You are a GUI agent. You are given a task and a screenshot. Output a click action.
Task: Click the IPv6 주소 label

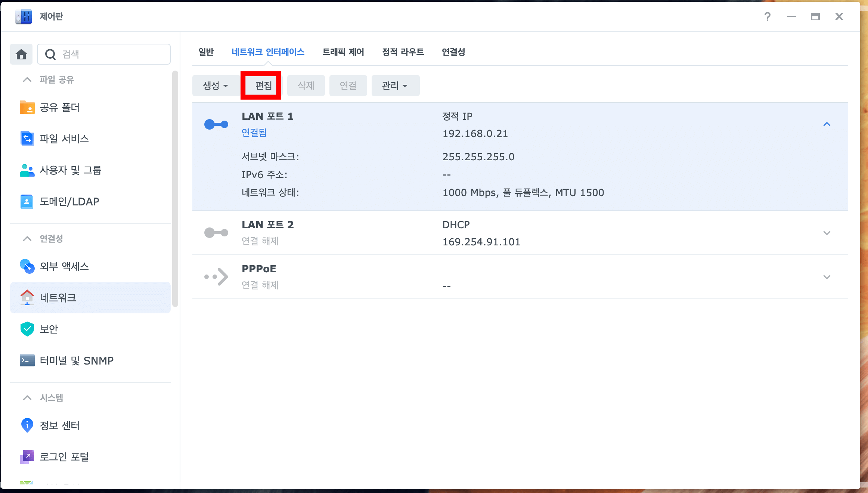264,175
